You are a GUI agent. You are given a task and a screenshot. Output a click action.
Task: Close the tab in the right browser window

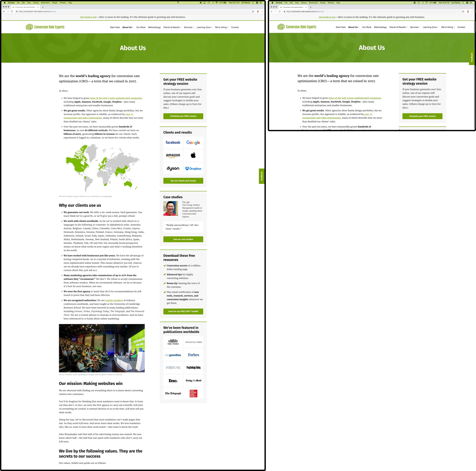click(x=306, y=7)
